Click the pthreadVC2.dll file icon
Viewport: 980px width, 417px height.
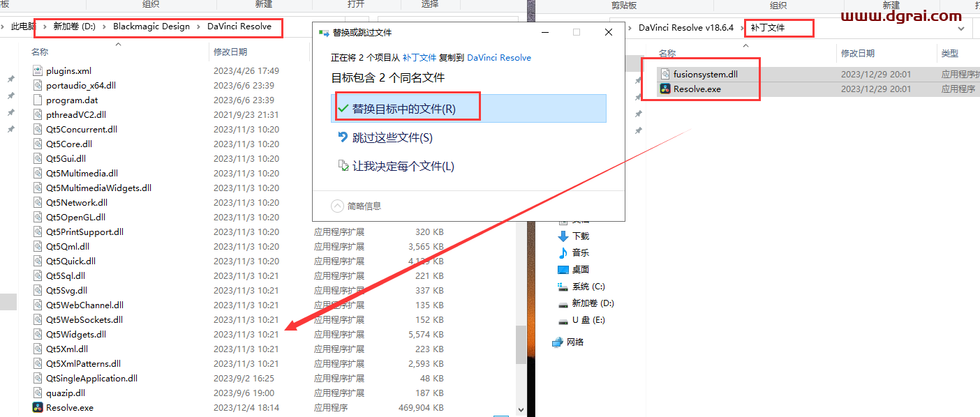click(38, 114)
